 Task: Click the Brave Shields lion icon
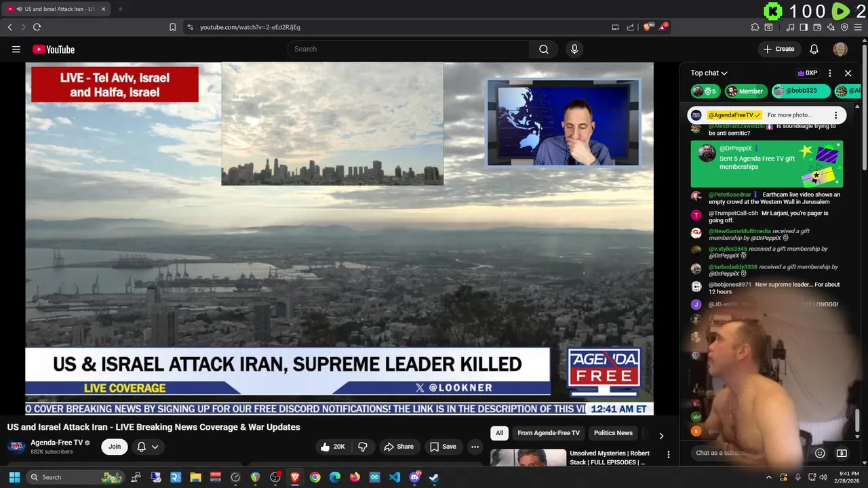[x=648, y=27]
